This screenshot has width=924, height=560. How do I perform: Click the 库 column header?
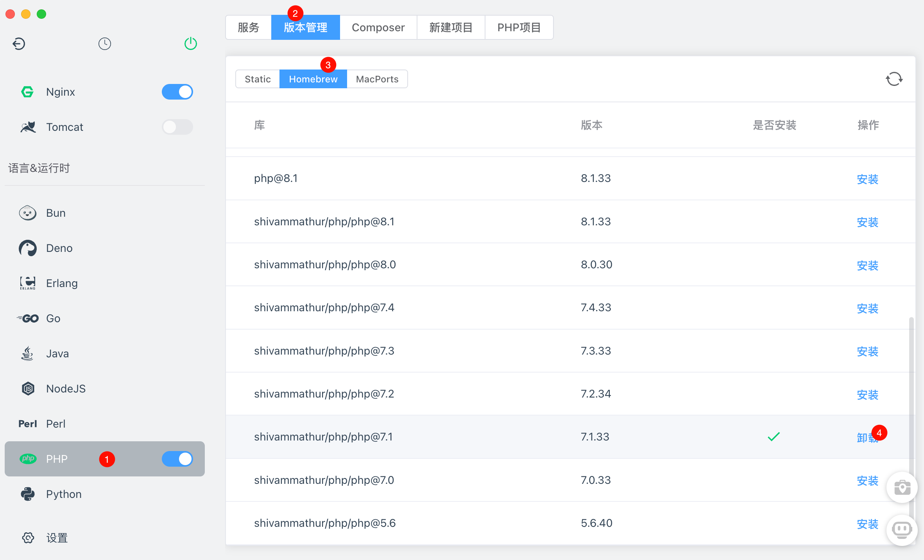(x=260, y=125)
